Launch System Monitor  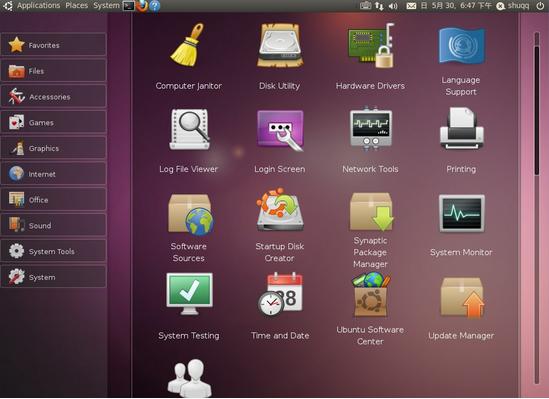(461, 226)
